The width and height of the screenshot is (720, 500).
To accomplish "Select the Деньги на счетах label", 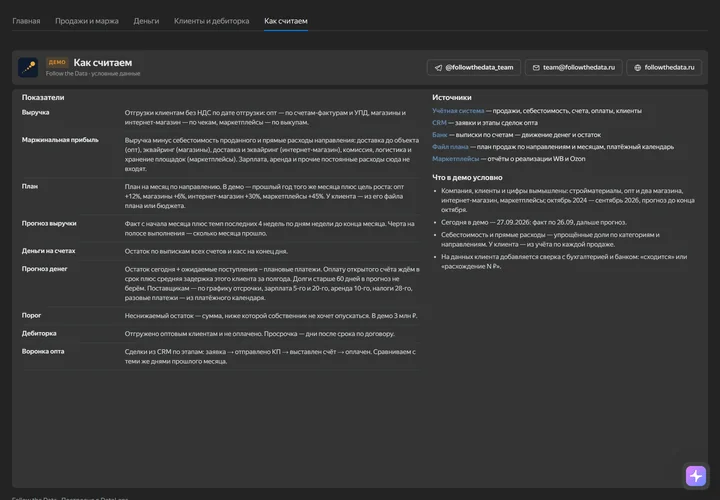I will coord(48,251).
